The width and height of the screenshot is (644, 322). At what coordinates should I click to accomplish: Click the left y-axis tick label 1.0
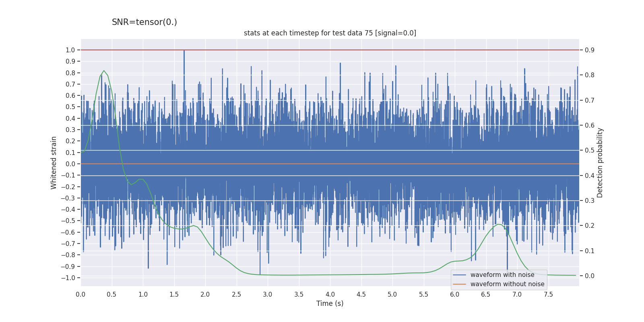click(70, 50)
